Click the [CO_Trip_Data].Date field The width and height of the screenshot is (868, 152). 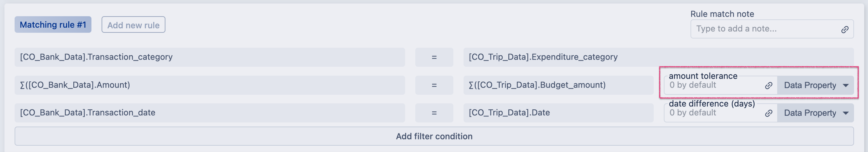(x=558, y=113)
